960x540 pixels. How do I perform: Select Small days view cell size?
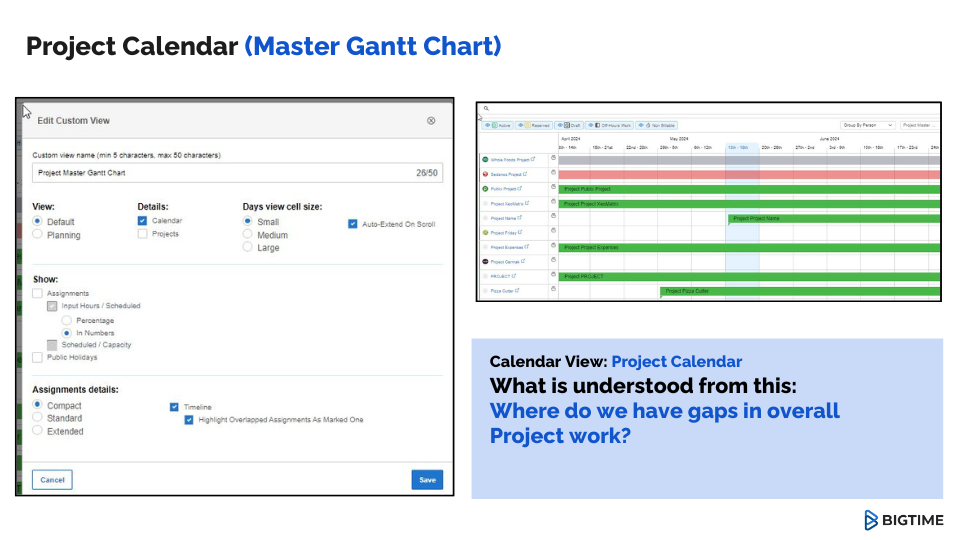247,221
